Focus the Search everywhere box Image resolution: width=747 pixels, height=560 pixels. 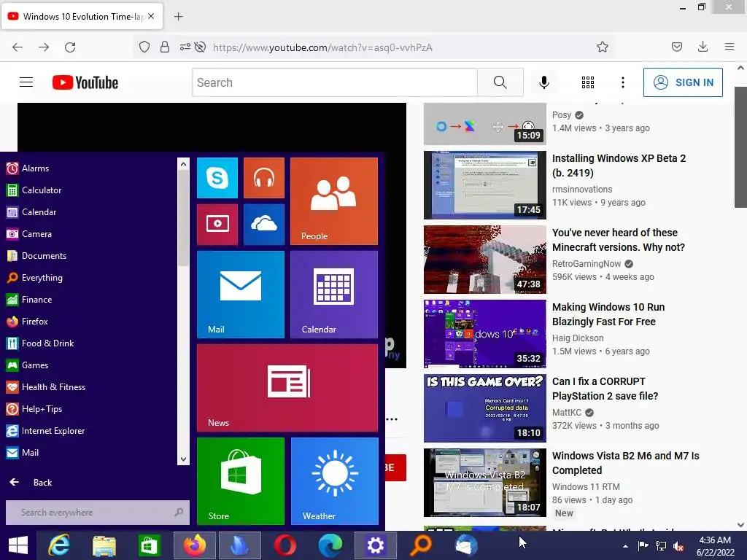97,513
